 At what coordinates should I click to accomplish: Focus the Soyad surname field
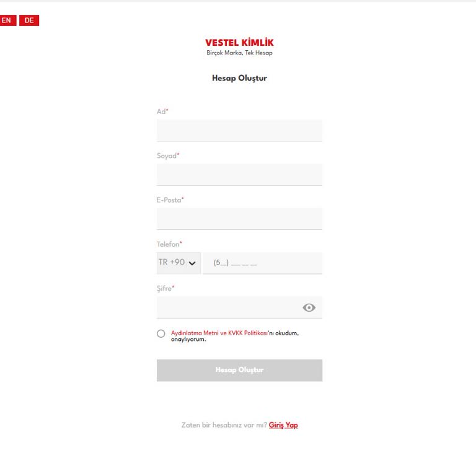239,175
